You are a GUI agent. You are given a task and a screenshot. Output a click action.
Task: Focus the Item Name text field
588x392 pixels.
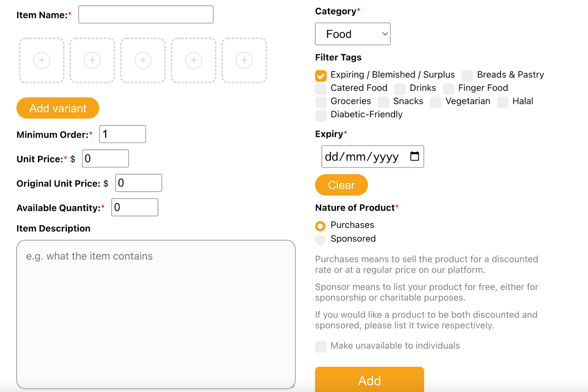146,15
